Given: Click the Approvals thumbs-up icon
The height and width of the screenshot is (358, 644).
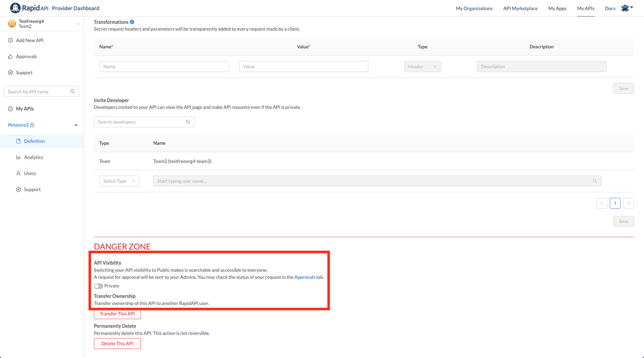Looking at the screenshot, I should 10,56.
